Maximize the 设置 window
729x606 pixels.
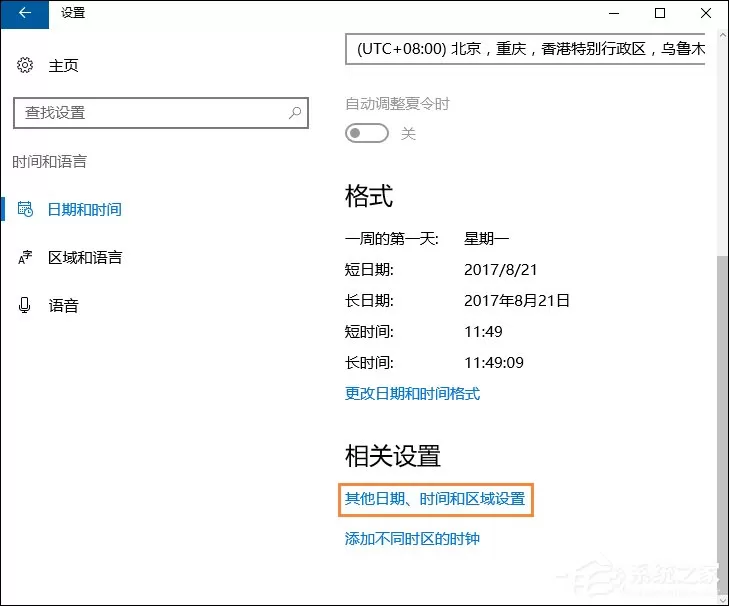660,13
